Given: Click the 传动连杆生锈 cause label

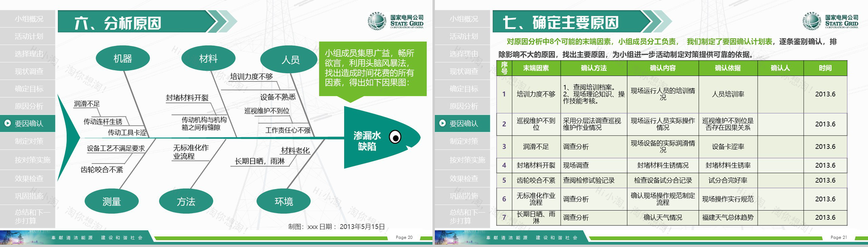Looking at the screenshot, I should (103, 121).
